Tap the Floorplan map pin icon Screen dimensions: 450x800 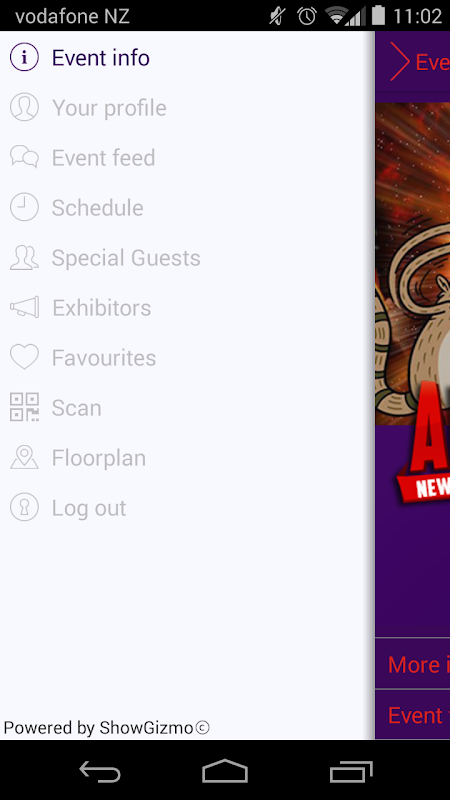24,457
